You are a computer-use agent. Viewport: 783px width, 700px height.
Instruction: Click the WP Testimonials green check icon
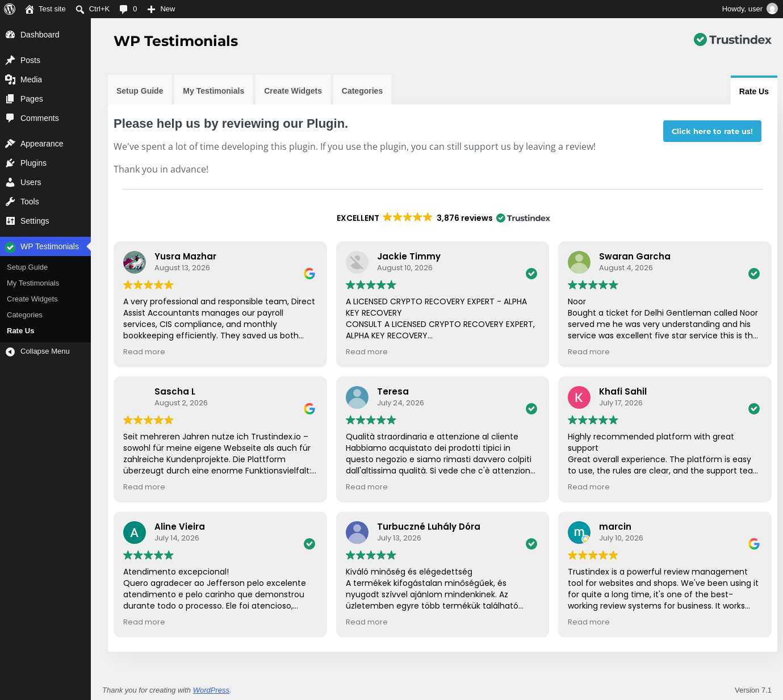pos(10,246)
